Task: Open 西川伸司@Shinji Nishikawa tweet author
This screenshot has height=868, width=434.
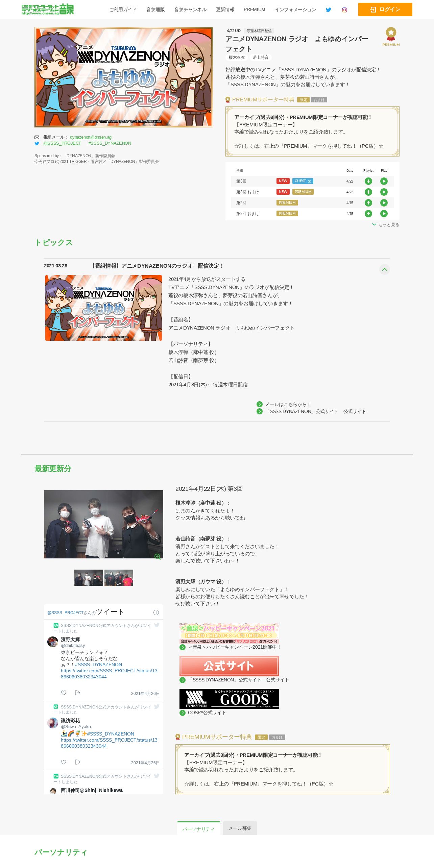Action: (x=92, y=790)
